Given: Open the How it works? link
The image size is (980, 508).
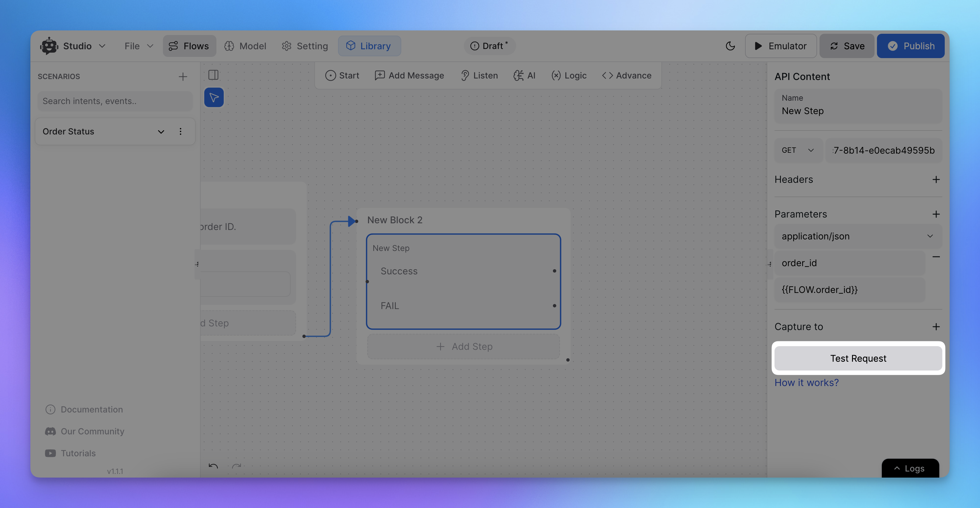Looking at the screenshot, I should [806, 383].
